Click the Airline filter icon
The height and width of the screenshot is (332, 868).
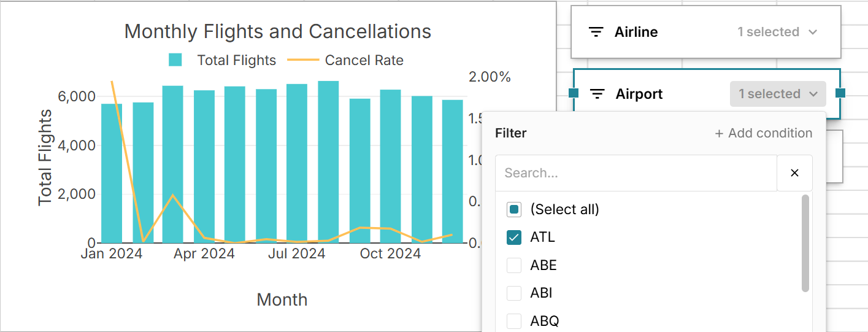pyautogui.click(x=596, y=32)
